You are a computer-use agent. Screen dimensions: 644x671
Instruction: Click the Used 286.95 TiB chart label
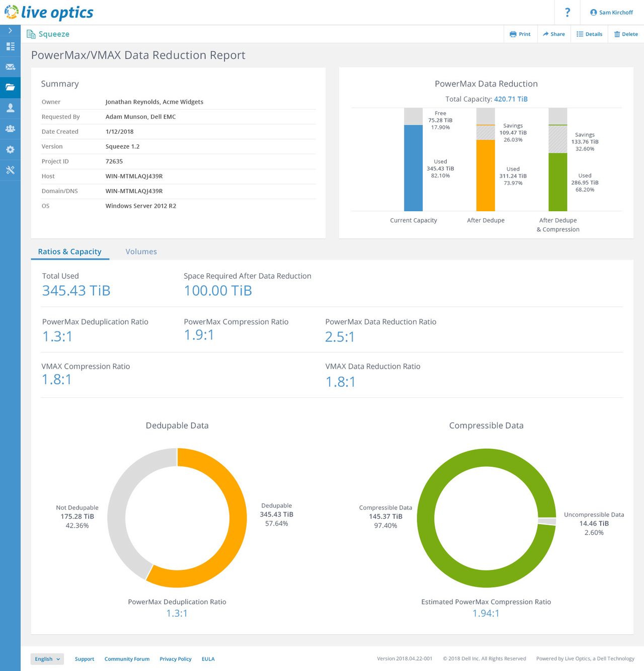[x=585, y=183]
